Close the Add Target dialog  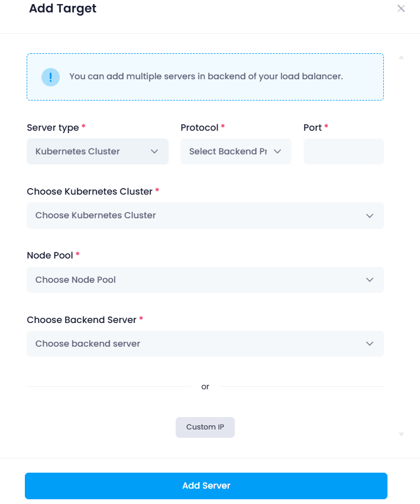click(400, 8)
